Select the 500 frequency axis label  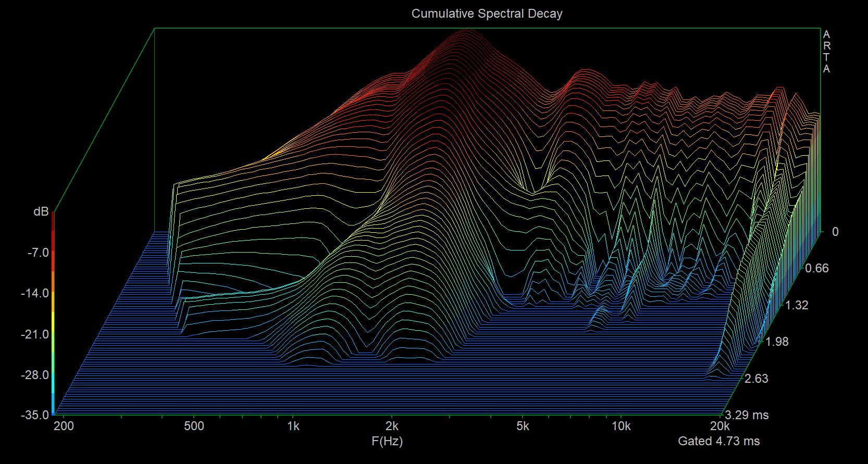point(194,427)
